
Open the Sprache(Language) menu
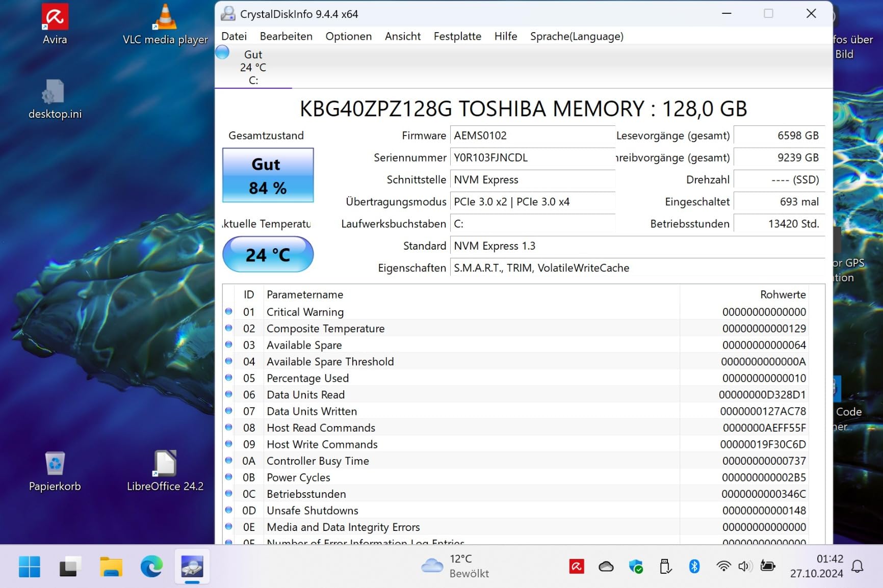pyautogui.click(x=577, y=36)
